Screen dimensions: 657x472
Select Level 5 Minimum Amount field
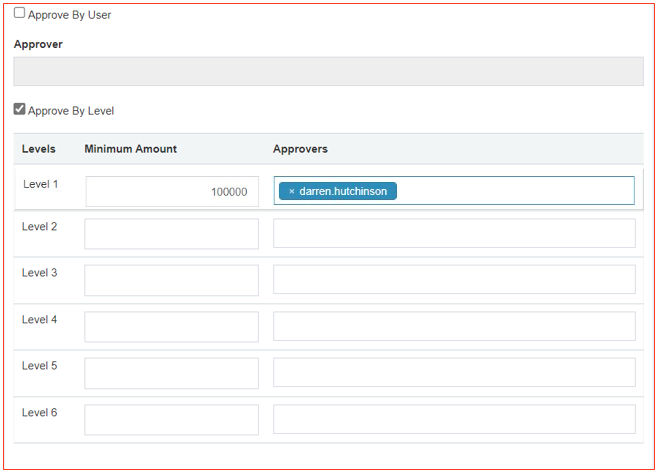pyautogui.click(x=171, y=373)
